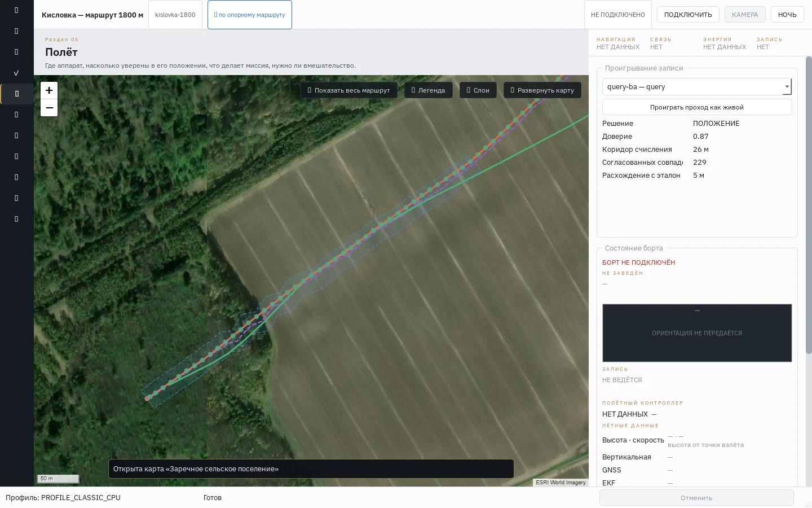Click the 50 m map scale bar
Screen dimensions: 812x508
(x=58, y=479)
